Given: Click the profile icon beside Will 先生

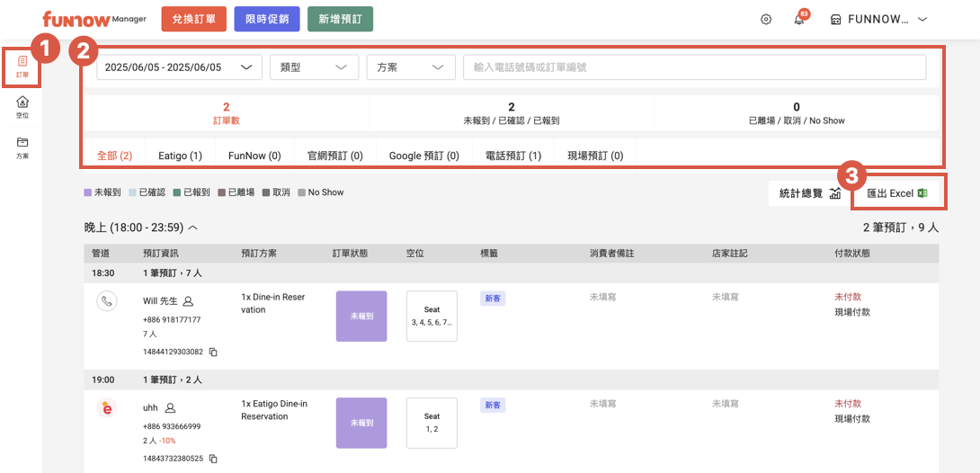Looking at the screenshot, I should click(188, 301).
